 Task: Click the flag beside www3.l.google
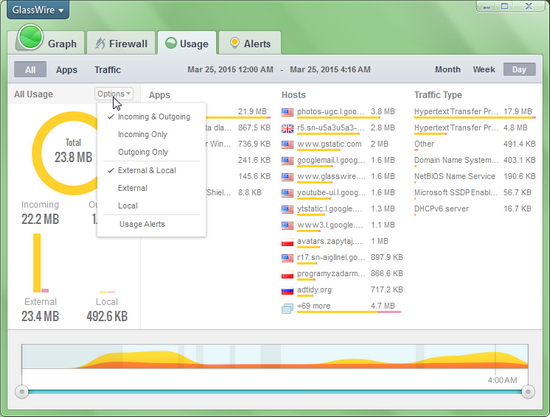287,226
